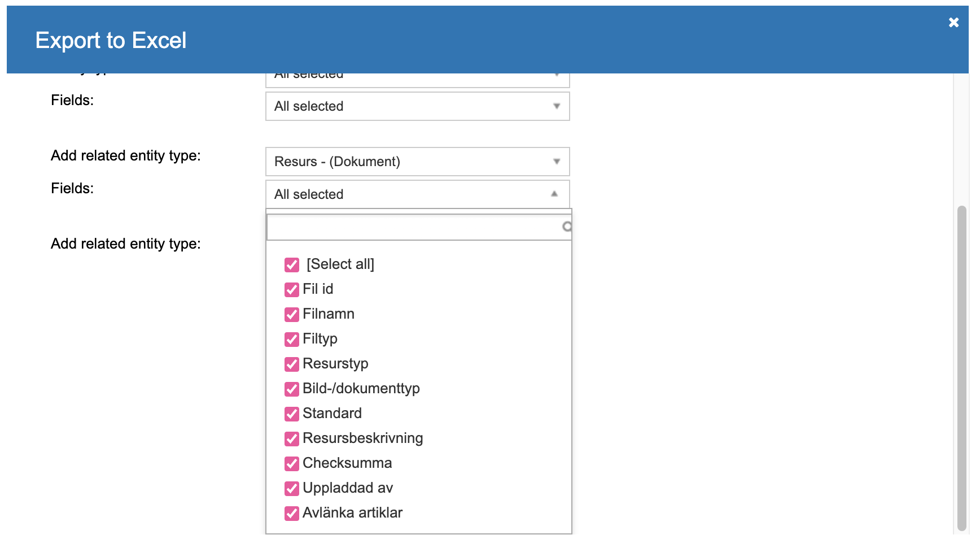The width and height of the screenshot is (980, 539).
Task: Deselect the Filnamn checkbox
Action: point(292,314)
